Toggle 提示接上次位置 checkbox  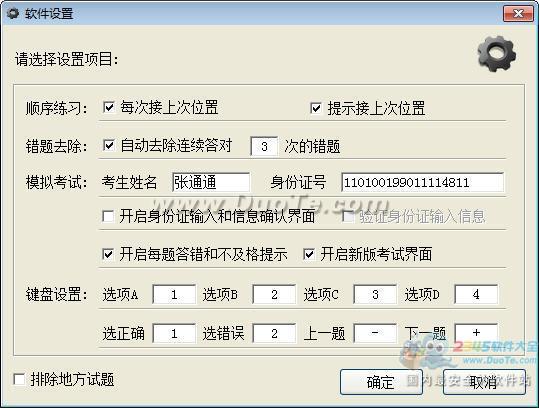click(316, 108)
